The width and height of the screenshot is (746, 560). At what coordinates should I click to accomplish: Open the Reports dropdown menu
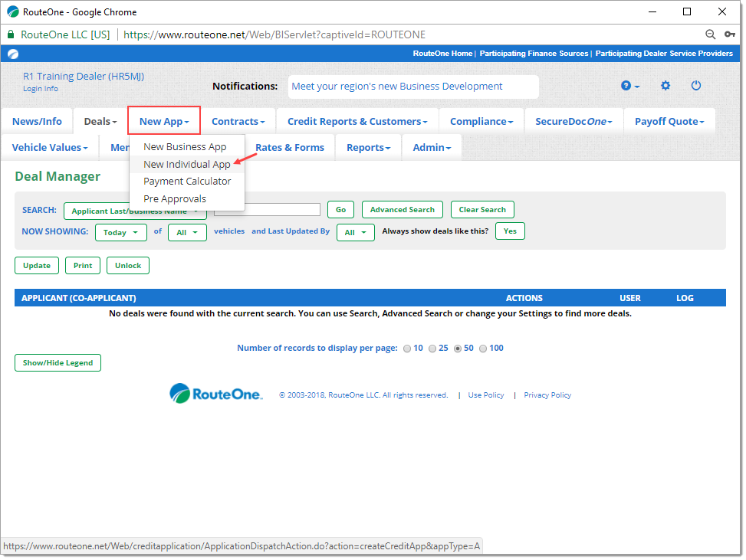368,148
